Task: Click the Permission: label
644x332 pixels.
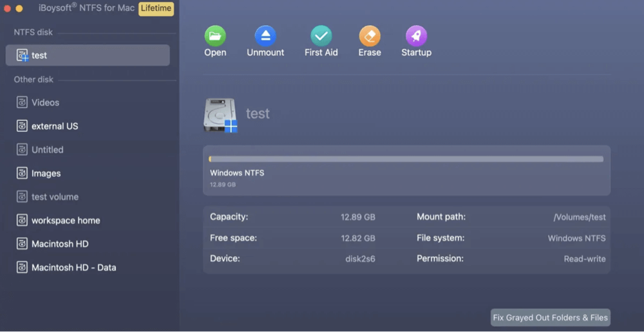Action: pyautogui.click(x=440, y=259)
